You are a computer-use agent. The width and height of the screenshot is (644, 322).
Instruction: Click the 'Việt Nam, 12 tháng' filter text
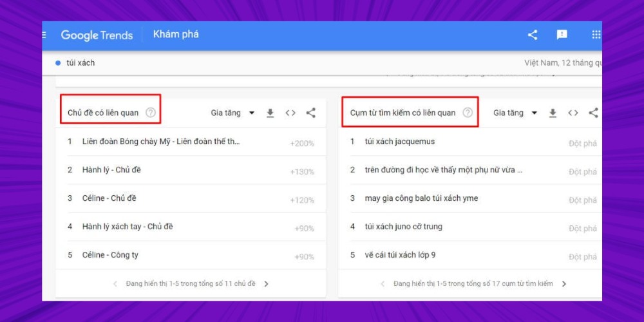pos(563,63)
